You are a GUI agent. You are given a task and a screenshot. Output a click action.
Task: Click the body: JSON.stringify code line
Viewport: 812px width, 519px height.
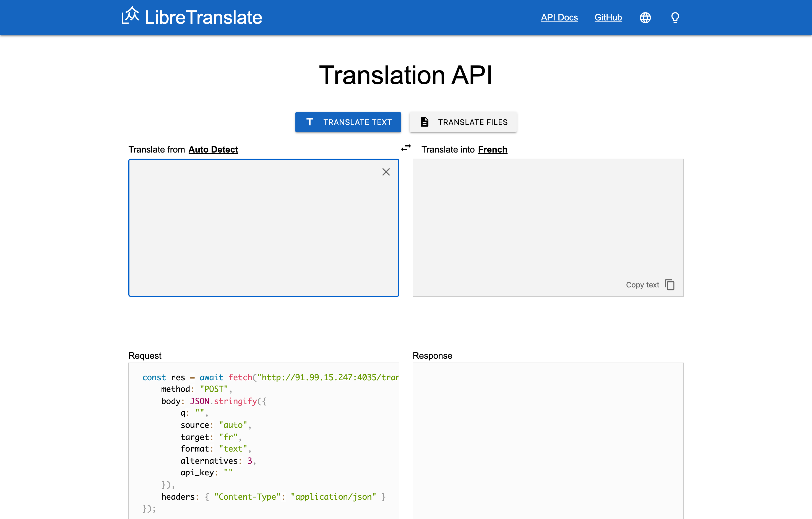tap(214, 401)
